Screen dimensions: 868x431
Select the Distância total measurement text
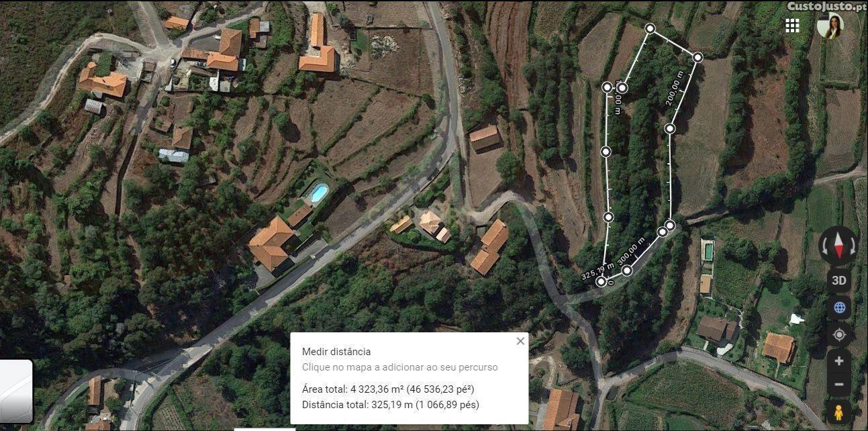(391, 404)
